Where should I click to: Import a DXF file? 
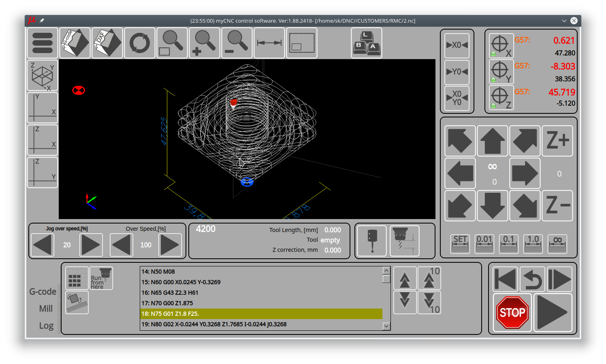(107, 43)
